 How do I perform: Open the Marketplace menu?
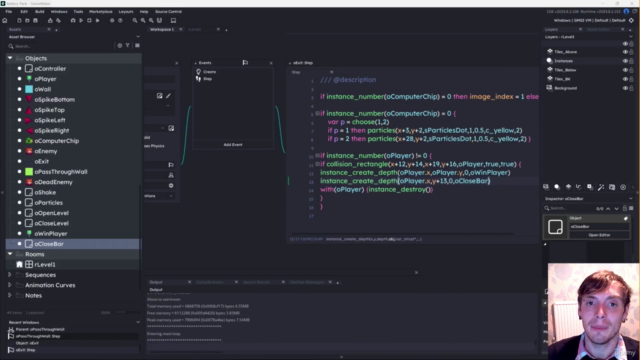pos(100,11)
